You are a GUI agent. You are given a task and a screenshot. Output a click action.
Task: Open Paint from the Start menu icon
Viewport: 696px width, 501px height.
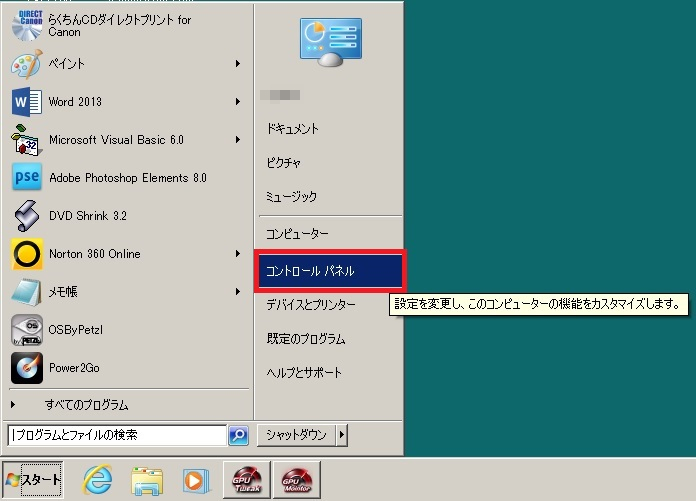pos(26,64)
